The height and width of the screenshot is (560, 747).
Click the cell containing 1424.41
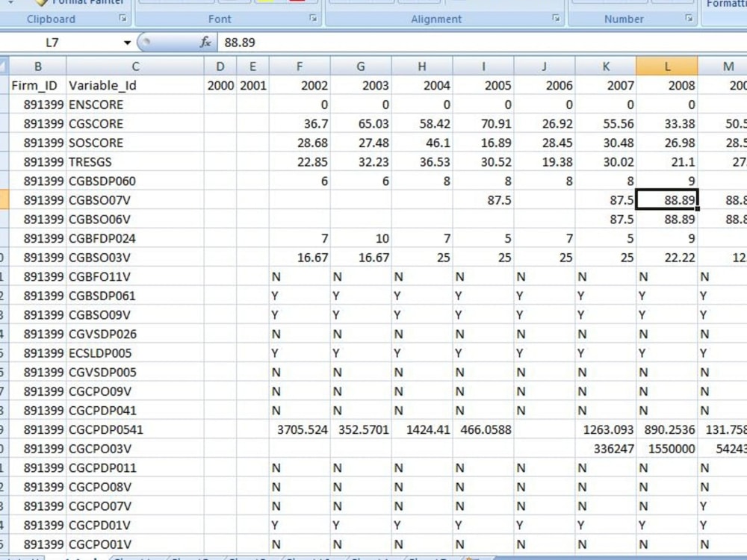click(422, 429)
